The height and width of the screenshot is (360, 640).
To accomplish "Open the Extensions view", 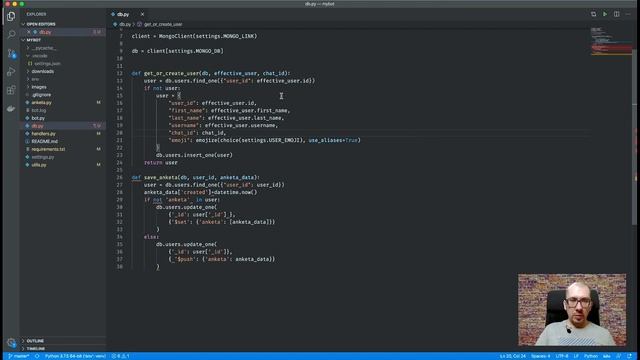I will (11, 90).
